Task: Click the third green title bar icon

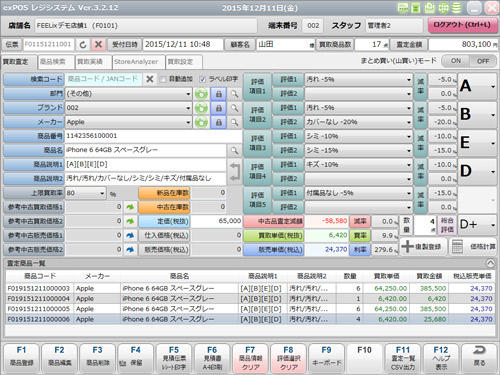Action: pyautogui.click(x=429, y=8)
